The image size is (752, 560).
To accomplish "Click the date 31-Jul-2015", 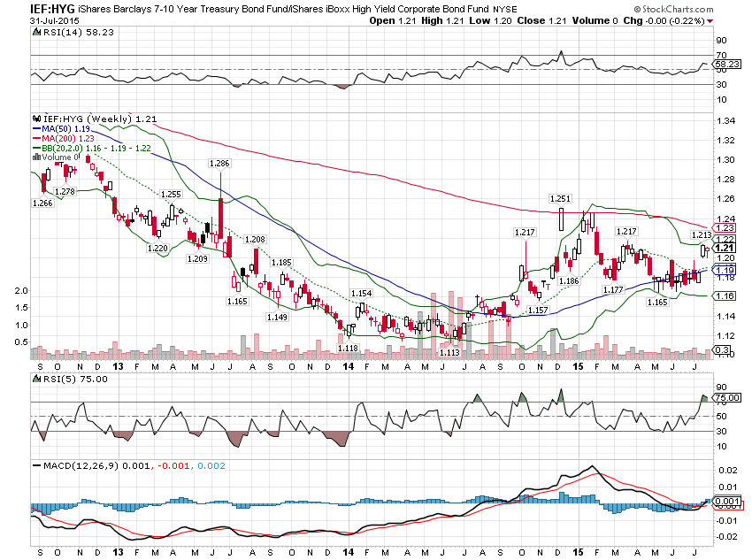I will coord(55,20).
